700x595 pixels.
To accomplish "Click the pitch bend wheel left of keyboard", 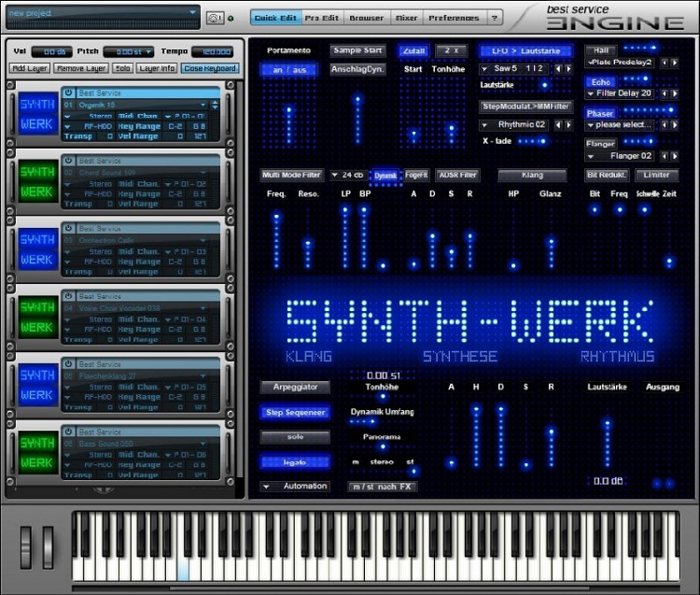I will 26,547.
